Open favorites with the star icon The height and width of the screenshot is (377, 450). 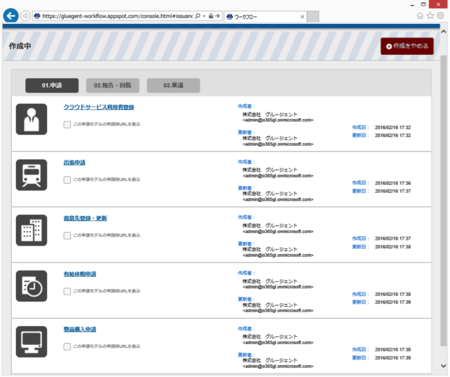[430, 16]
